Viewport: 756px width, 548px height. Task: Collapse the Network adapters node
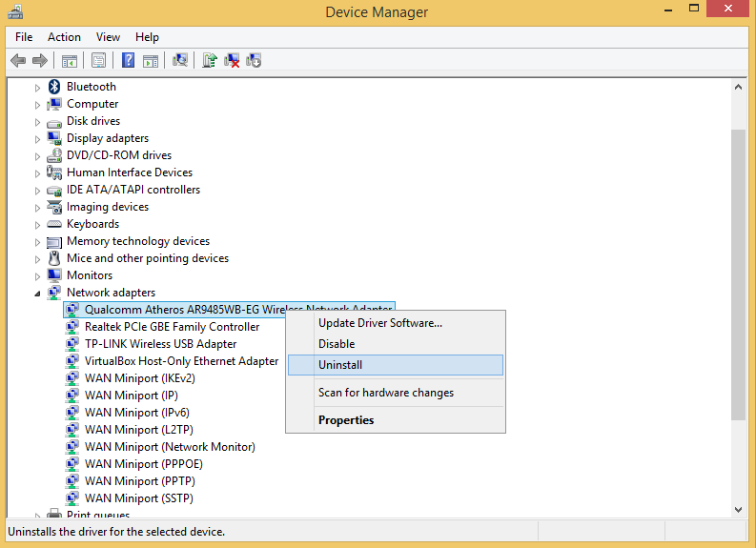37,294
